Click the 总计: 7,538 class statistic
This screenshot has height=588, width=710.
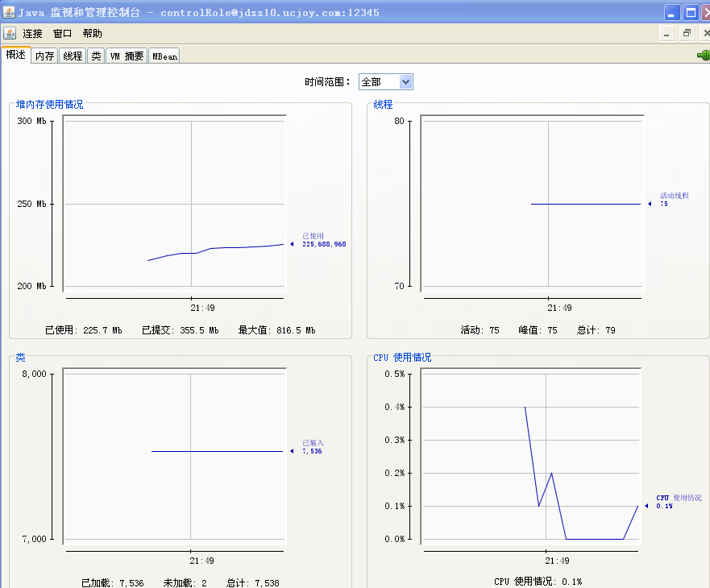[x=253, y=582]
